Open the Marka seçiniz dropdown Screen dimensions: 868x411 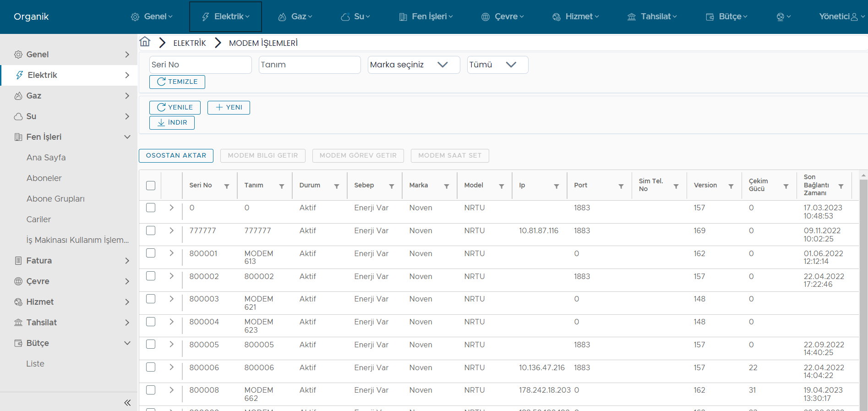coord(414,65)
